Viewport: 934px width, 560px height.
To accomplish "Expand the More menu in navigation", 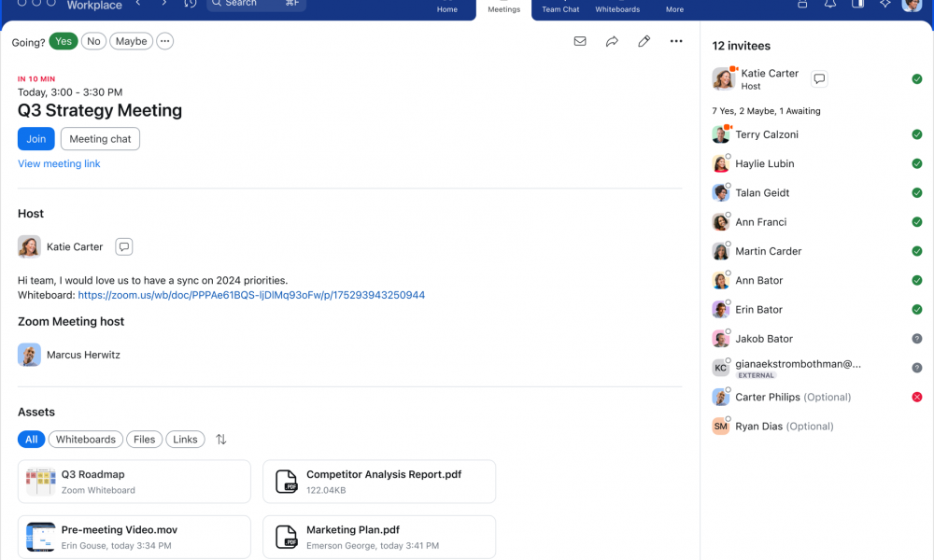I will pyautogui.click(x=674, y=8).
